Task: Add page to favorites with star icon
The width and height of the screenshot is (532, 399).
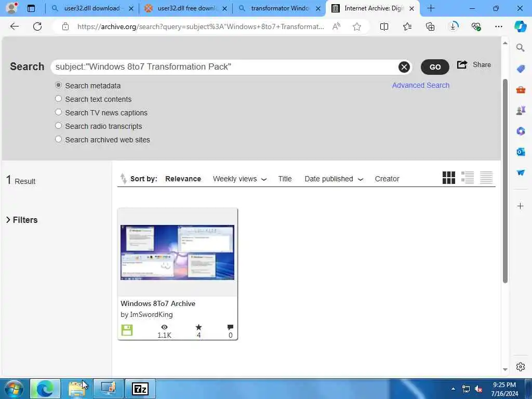Action: click(356, 26)
